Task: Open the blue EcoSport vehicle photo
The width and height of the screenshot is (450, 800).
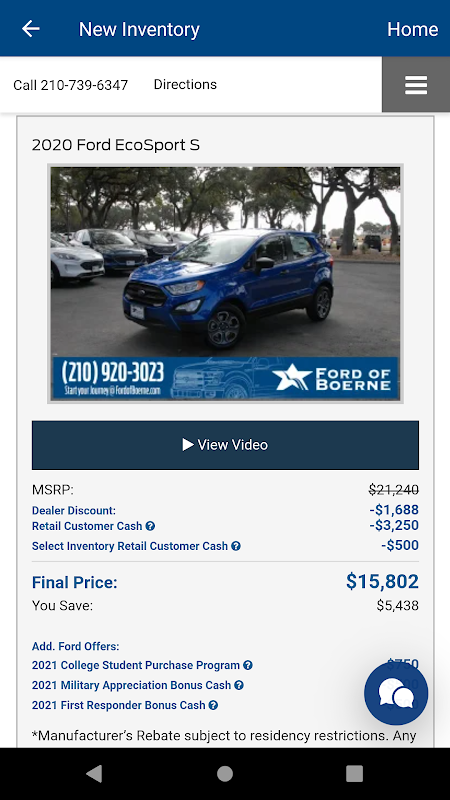Action: pos(225,283)
